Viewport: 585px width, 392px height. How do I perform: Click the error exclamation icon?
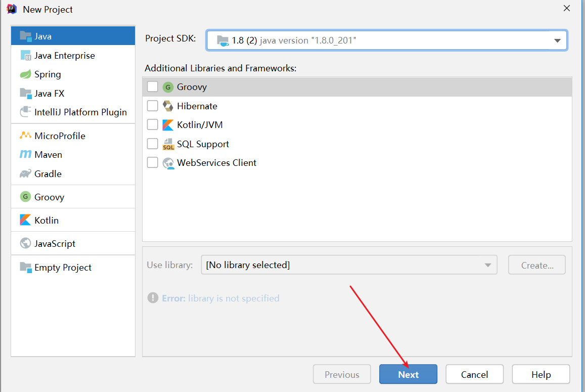pyautogui.click(x=153, y=297)
